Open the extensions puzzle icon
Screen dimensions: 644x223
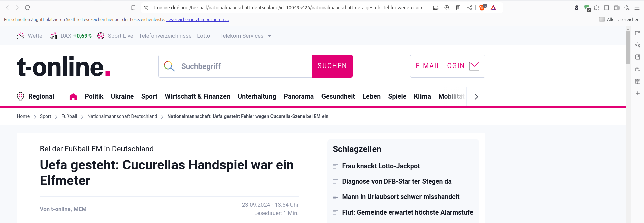(x=597, y=8)
